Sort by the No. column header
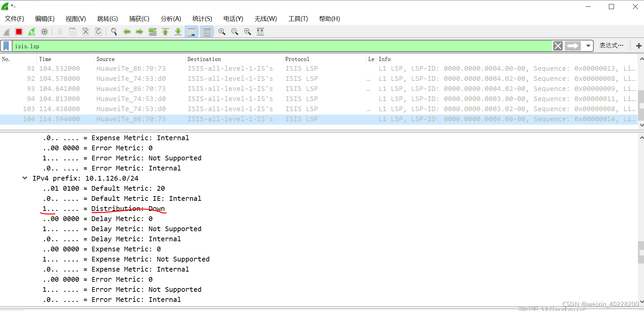Image resolution: width=644 pixels, height=311 pixels. coord(19,59)
